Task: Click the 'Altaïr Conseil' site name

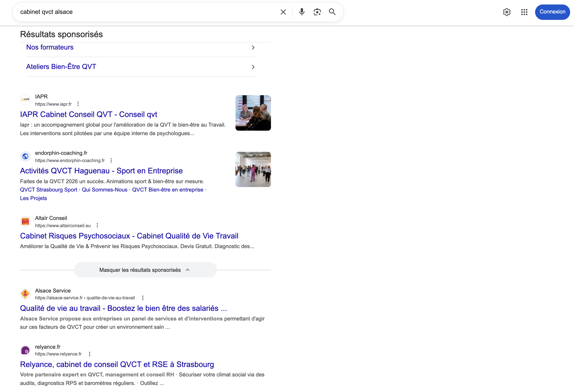Action: (x=51, y=218)
